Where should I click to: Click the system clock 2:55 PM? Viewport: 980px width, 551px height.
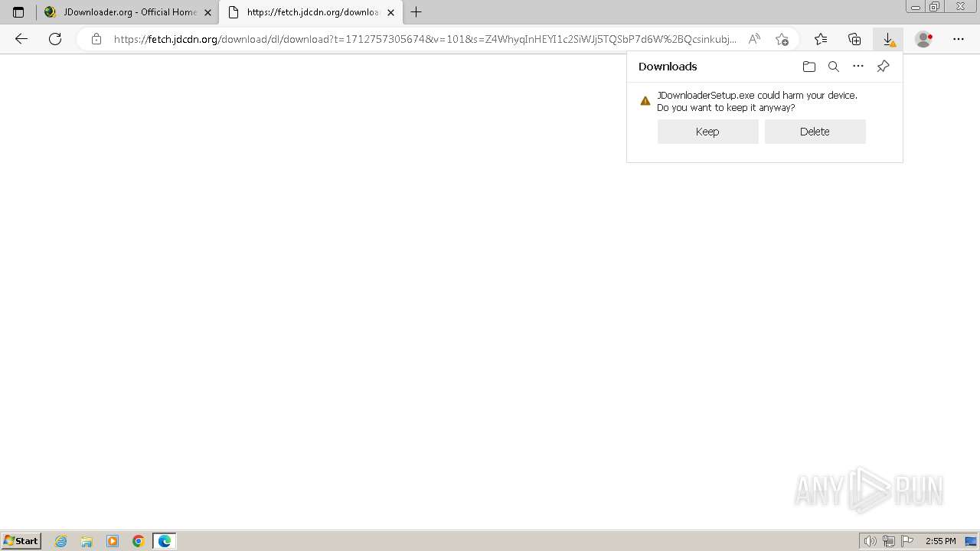940,541
